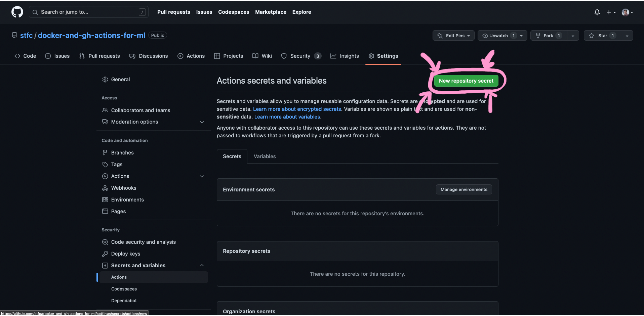Collapse the Secrets and variables section
Image resolution: width=644 pixels, height=316 pixels.
(x=202, y=265)
